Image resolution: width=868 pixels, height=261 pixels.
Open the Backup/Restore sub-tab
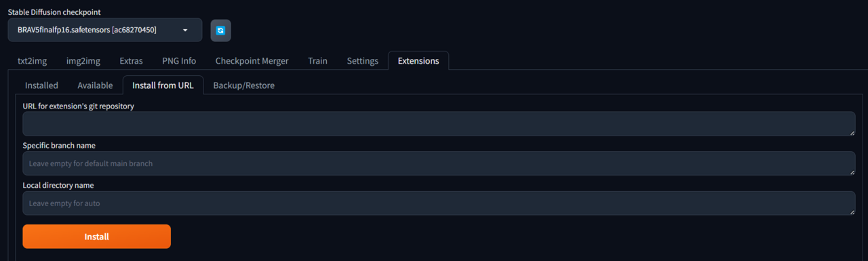click(244, 85)
